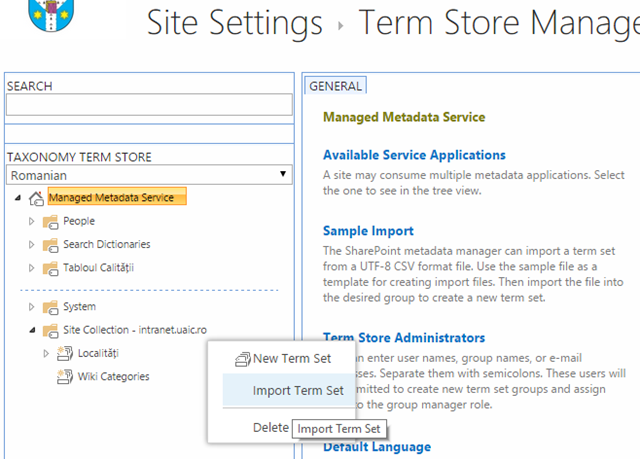Choose Import Term Set from context menu
The image size is (640, 459).
pyautogui.click(x=297, y=390)
